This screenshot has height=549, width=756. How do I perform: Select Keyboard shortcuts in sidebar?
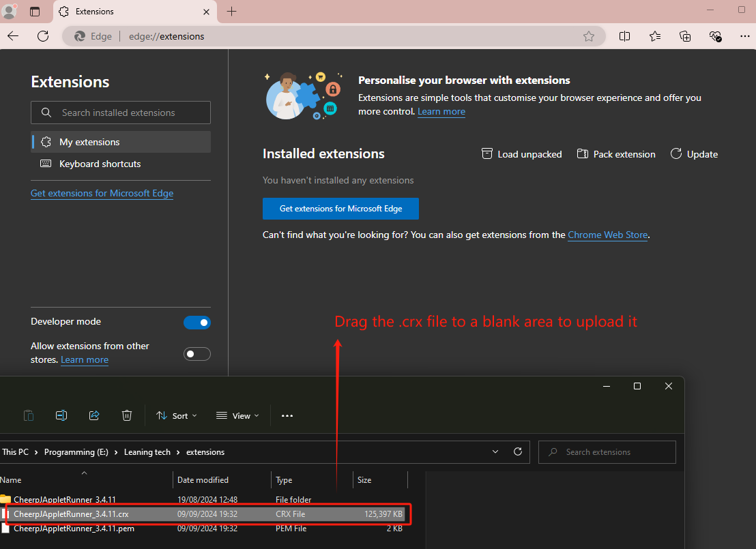pos(100,164)
